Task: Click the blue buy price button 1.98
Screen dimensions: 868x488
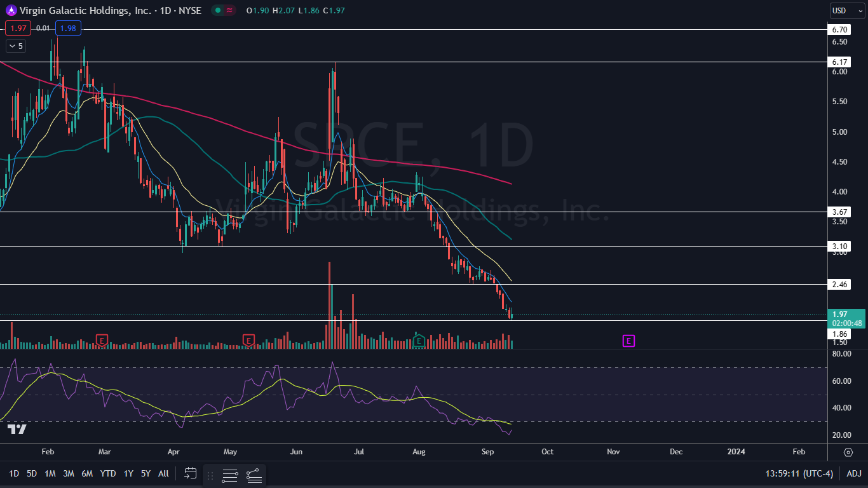Action: tap(67, 28)
